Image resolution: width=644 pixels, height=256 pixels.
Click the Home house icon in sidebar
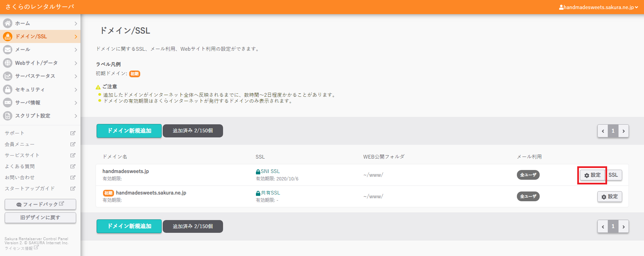[8, 23]
